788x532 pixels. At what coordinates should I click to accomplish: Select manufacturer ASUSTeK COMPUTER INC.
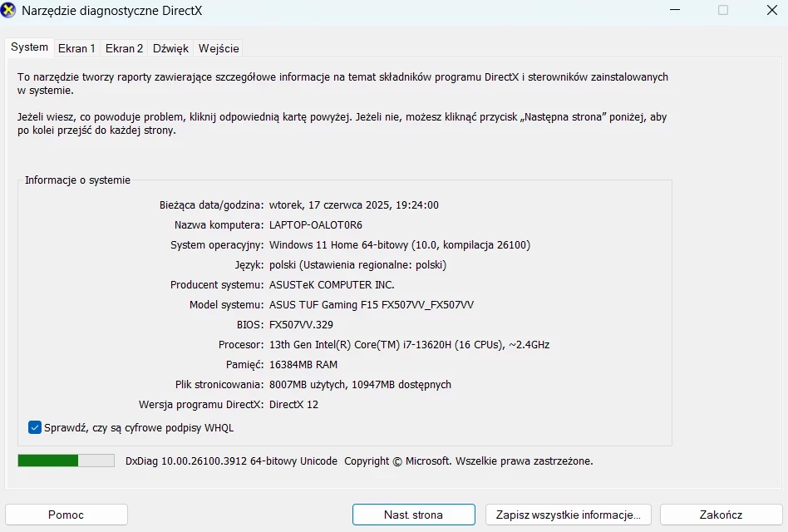pos(332,285)
